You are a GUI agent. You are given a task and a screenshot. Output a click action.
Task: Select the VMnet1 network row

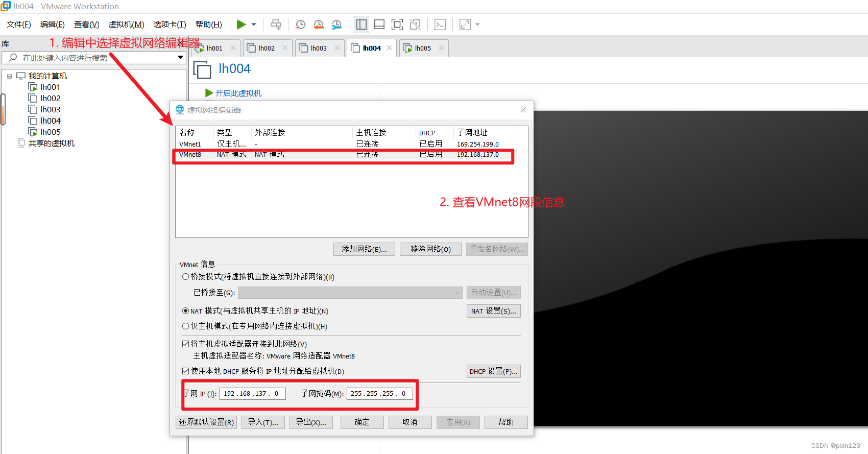pos(347,144)
